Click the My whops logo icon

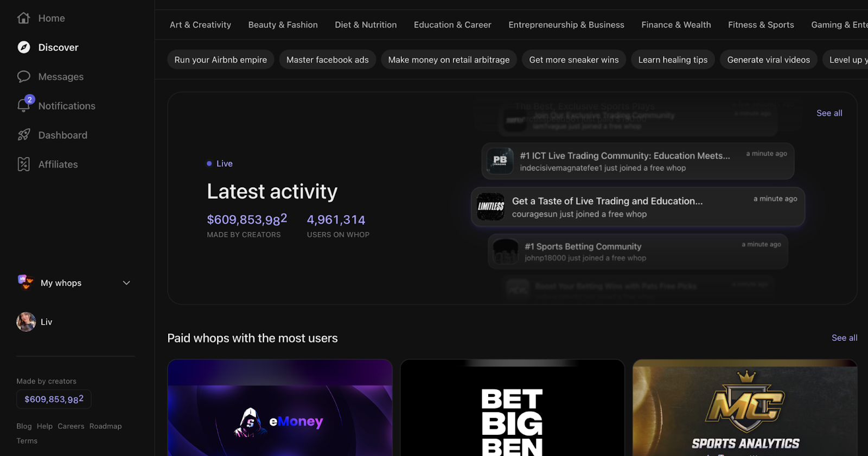(25, 282)
